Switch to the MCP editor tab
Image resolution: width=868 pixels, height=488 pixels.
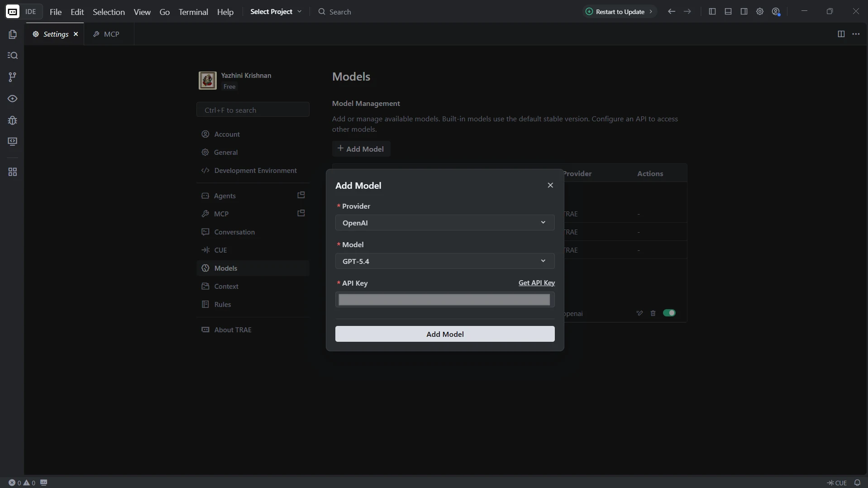(x=109, y=34)
